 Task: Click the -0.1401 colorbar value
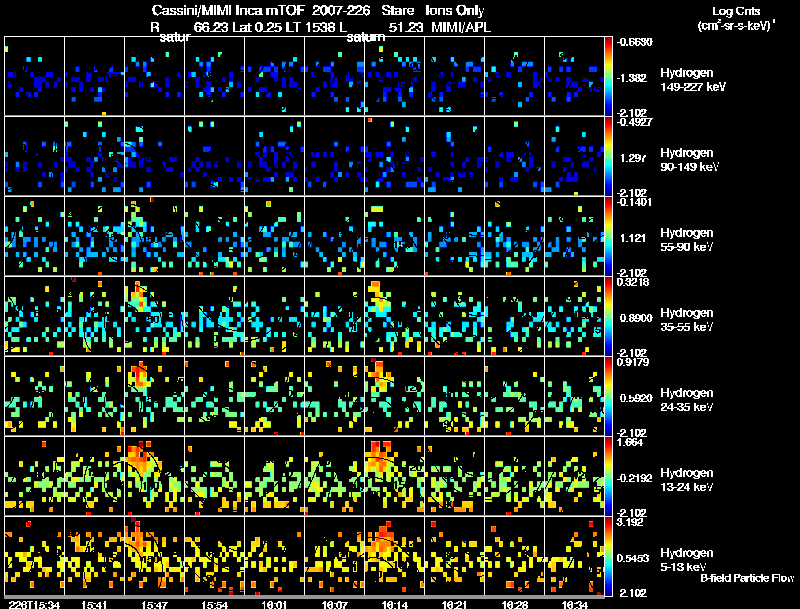[634, 202]
